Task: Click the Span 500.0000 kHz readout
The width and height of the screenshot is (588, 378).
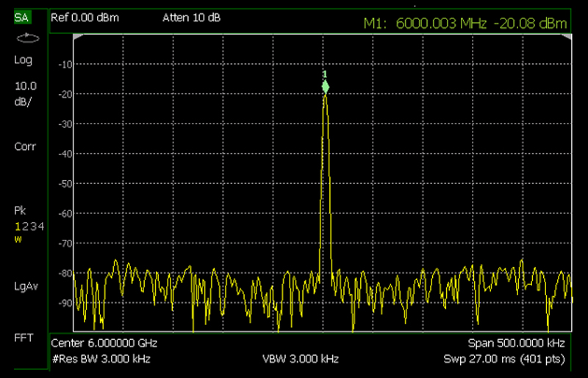Action: [x=517, y=343]
